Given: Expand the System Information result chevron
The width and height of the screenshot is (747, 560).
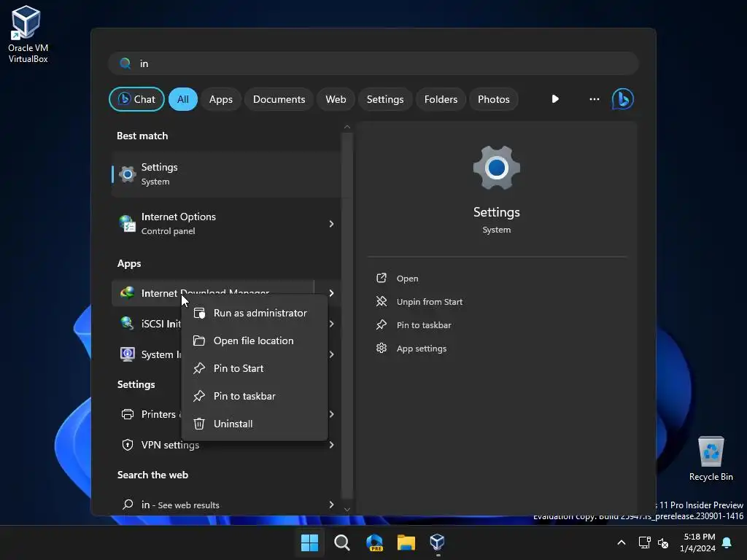Looking at the screenshot, I should [331, 354].
